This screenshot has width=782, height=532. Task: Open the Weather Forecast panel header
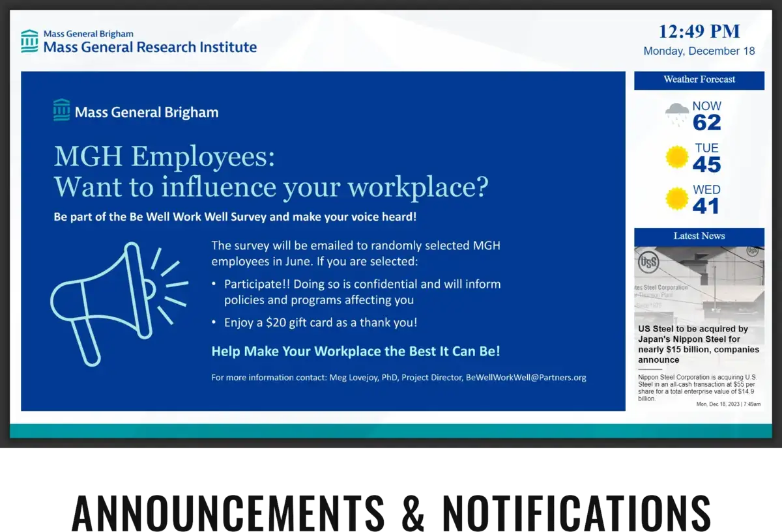(x=699, y=80)
